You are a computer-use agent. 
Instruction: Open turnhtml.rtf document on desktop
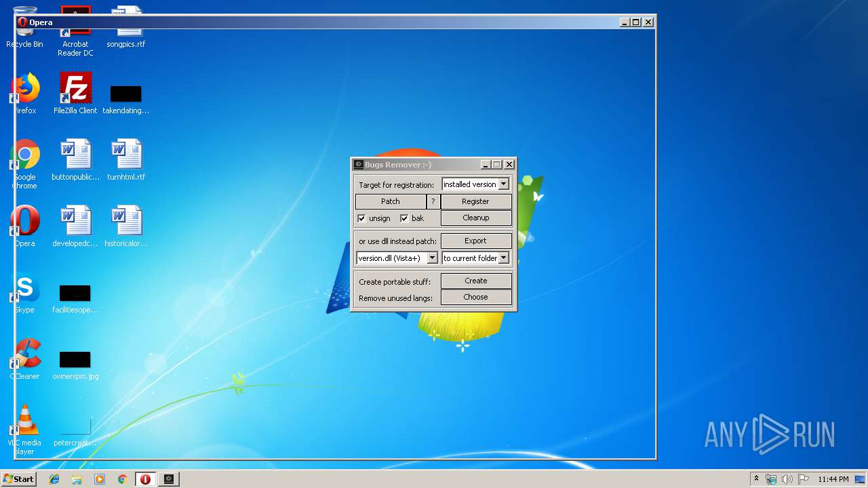[126, 160]
